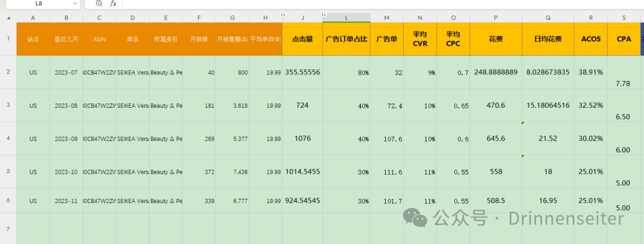Click the ASIN header cell
The width and height of the screenshot is (644, 244).
[100, 39]
